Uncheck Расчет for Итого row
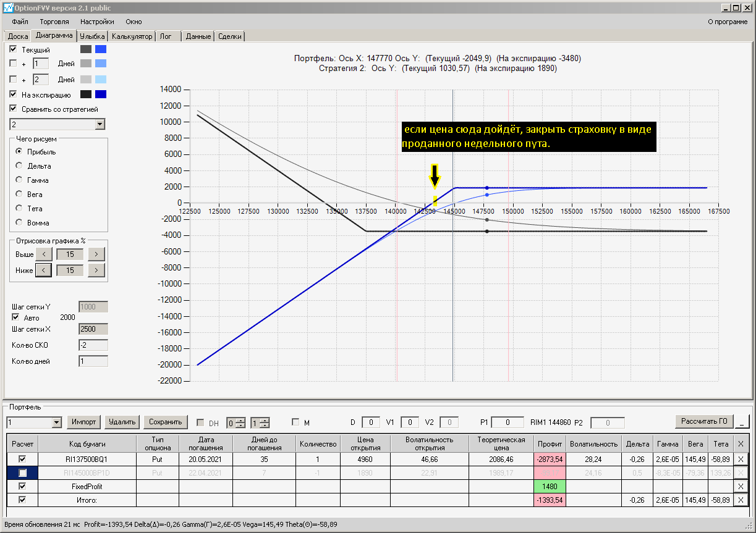 [x=23, y=500]
